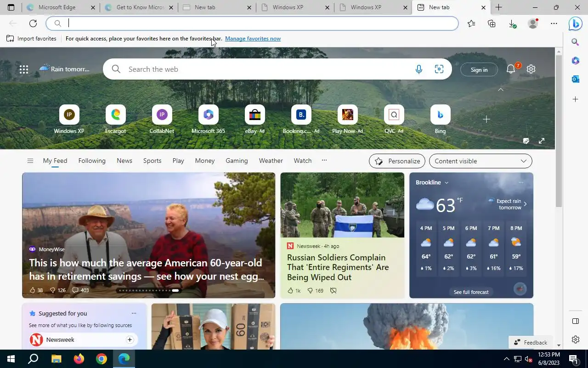
Task: Open the Favorites star icon
Action: click(471, 23)
